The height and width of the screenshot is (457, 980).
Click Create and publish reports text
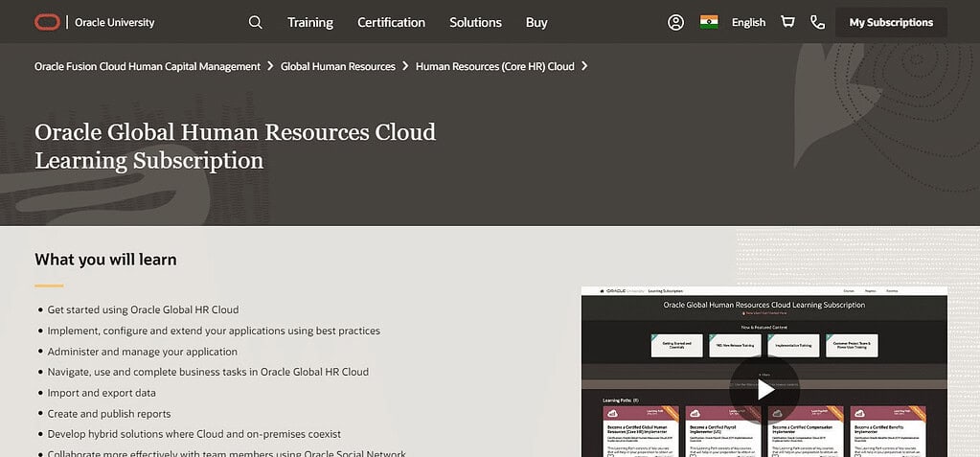[109, 414]
